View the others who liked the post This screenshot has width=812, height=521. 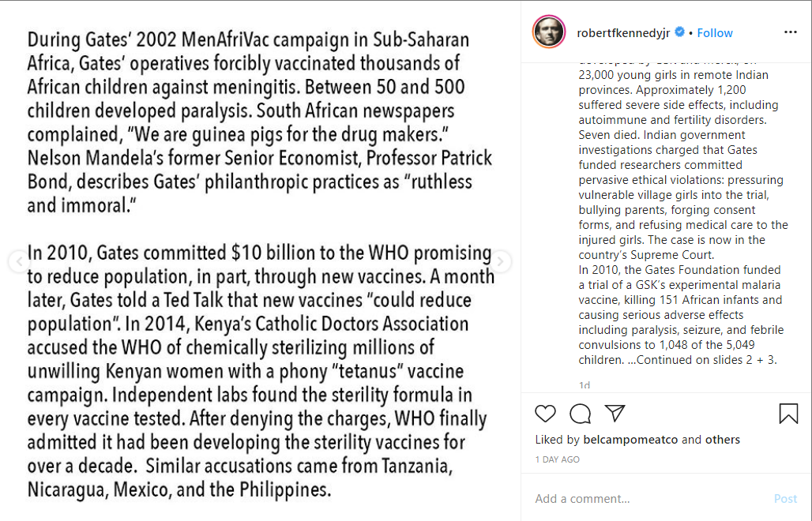tap(722, 440)
